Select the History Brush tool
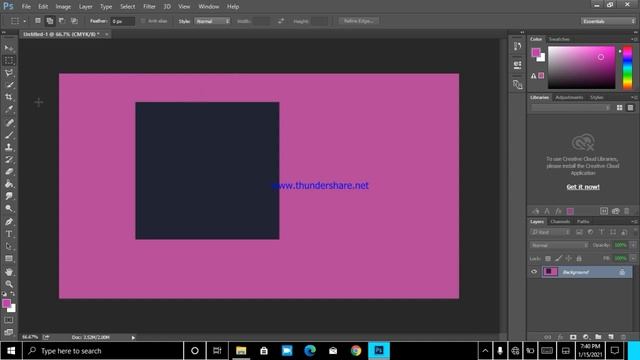 9,159
